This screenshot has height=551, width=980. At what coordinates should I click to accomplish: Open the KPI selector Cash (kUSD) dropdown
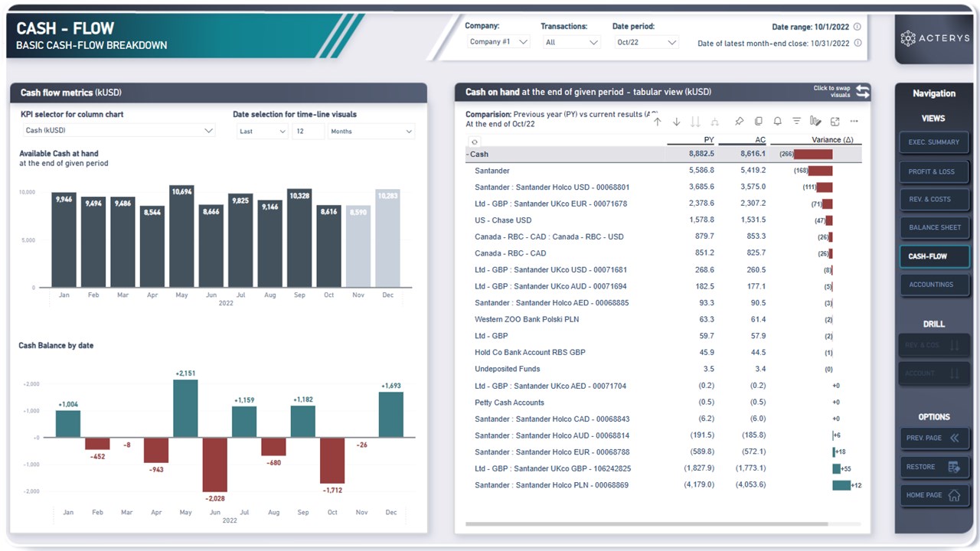[119, 131]
